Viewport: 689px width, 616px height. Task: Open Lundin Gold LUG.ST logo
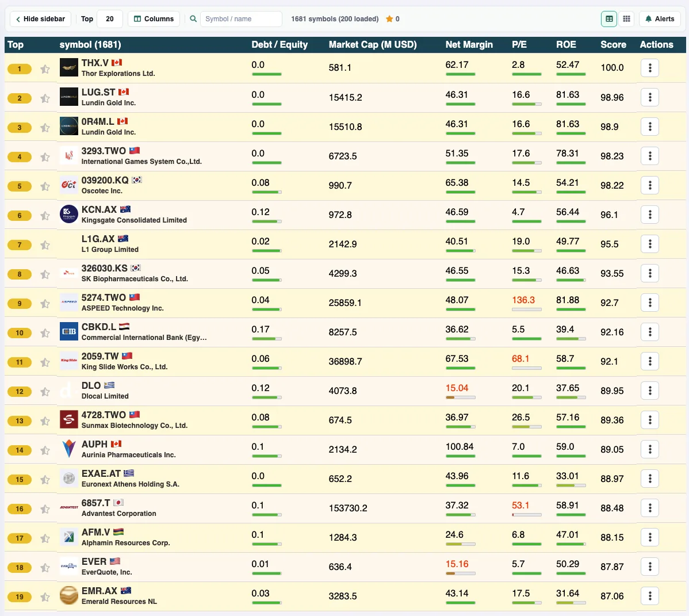point(69,97)
